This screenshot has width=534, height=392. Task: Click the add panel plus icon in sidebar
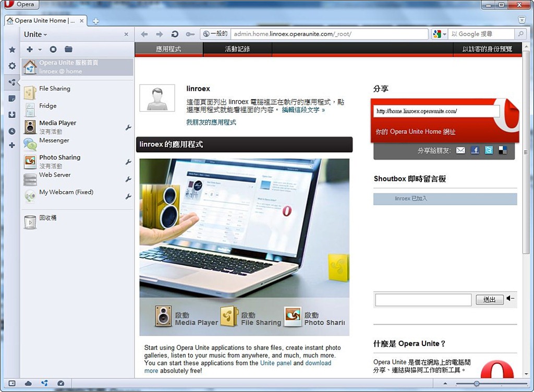point(12,145)
